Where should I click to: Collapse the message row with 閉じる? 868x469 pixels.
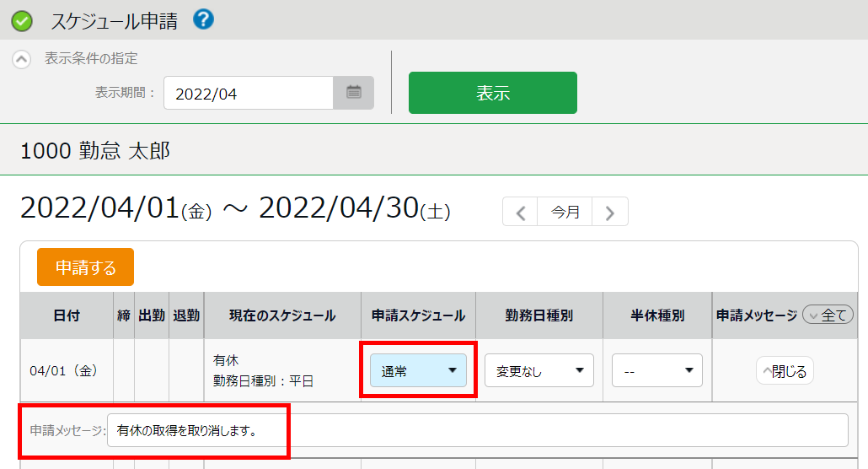pos(785,371)
